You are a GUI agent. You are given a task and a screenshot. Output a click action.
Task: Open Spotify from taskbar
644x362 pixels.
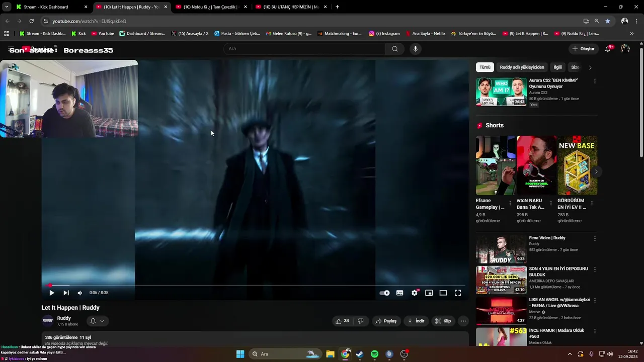pos(374,354)
